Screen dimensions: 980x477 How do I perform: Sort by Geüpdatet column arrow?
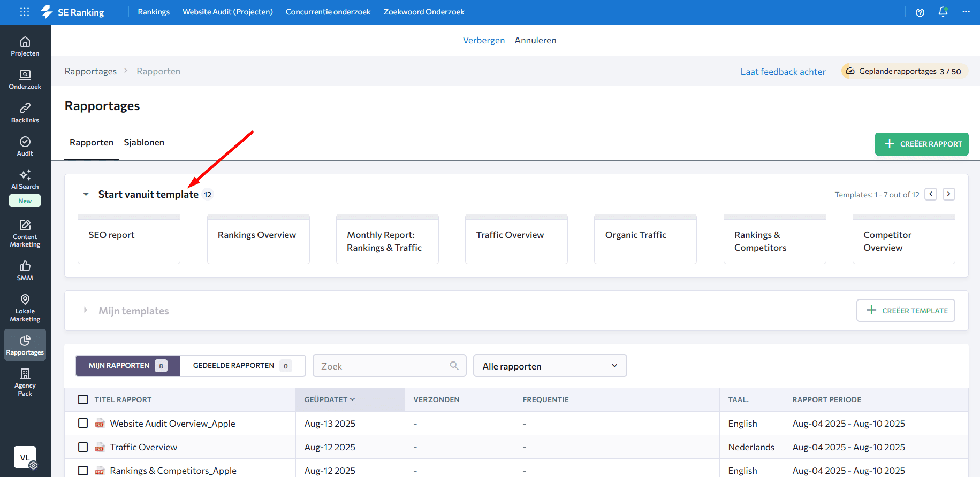353,399
